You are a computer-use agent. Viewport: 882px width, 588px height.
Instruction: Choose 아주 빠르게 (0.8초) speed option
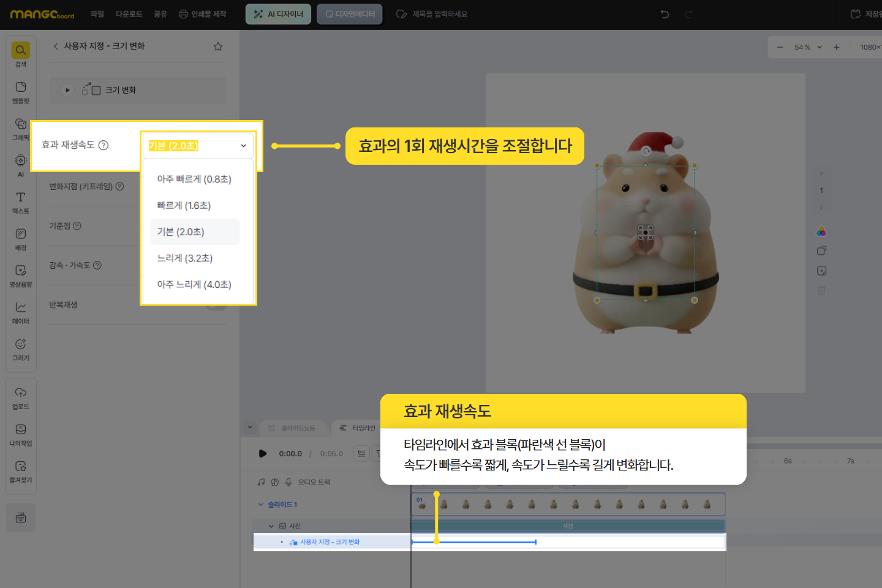(x=194, y=179)
